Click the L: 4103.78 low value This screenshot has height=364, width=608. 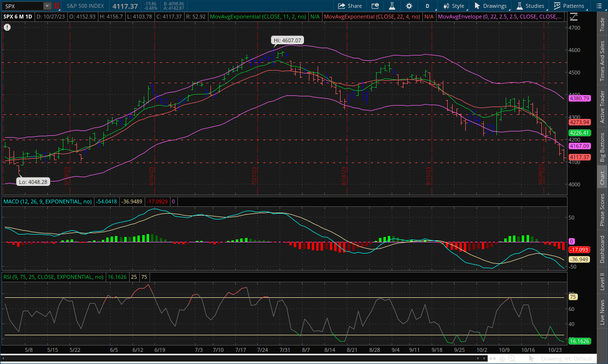(139, 17)
